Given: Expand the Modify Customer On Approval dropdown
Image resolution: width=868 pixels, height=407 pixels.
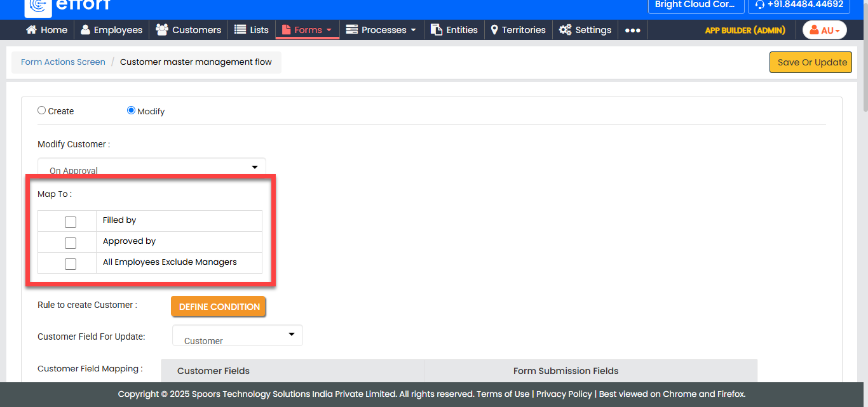Looking at the screenshot, I should coord(152,168).
